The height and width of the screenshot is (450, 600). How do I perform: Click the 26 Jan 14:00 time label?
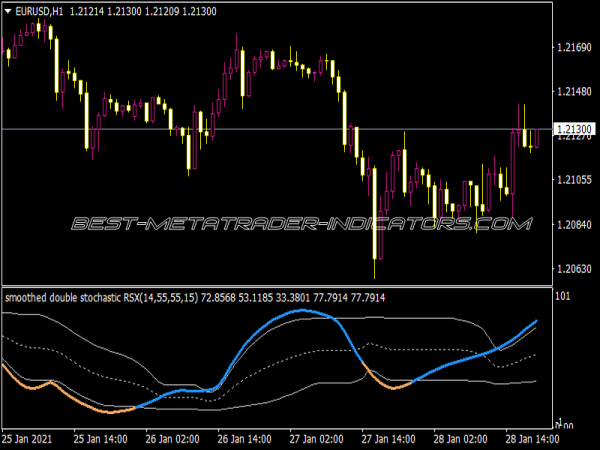tap(245, 439)
